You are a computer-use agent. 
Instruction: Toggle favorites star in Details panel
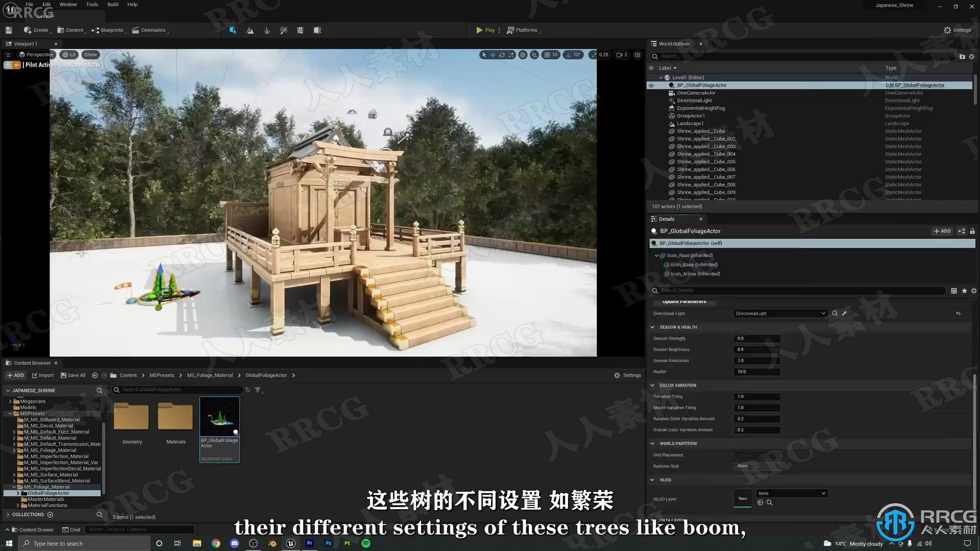[964, 291]
